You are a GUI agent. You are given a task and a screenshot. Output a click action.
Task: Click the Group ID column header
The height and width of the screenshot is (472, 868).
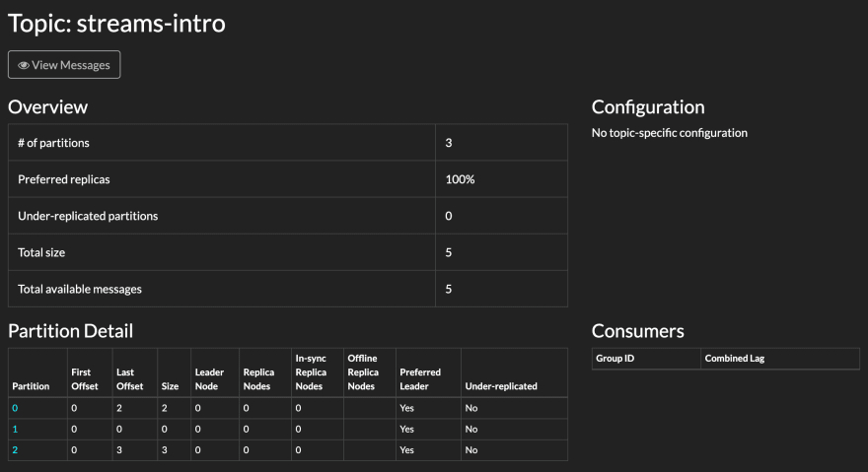(615, 359)
